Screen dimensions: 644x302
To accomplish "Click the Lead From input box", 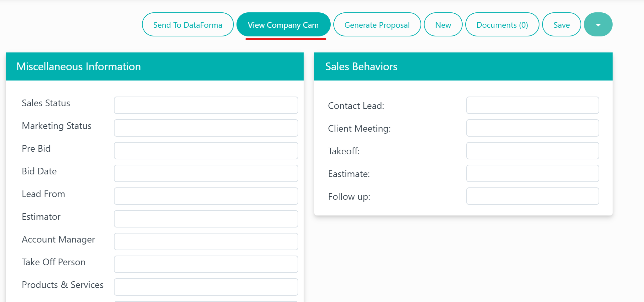I will pyautogui.click(x=206, y=196).
